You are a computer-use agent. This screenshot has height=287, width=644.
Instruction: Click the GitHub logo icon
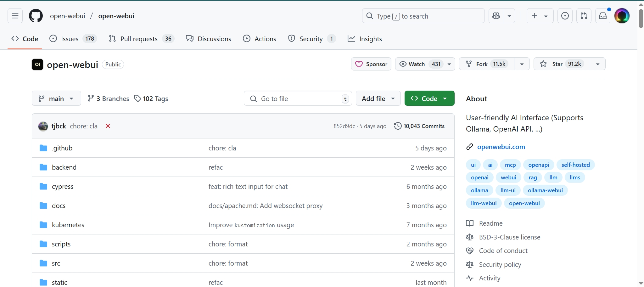36,16
